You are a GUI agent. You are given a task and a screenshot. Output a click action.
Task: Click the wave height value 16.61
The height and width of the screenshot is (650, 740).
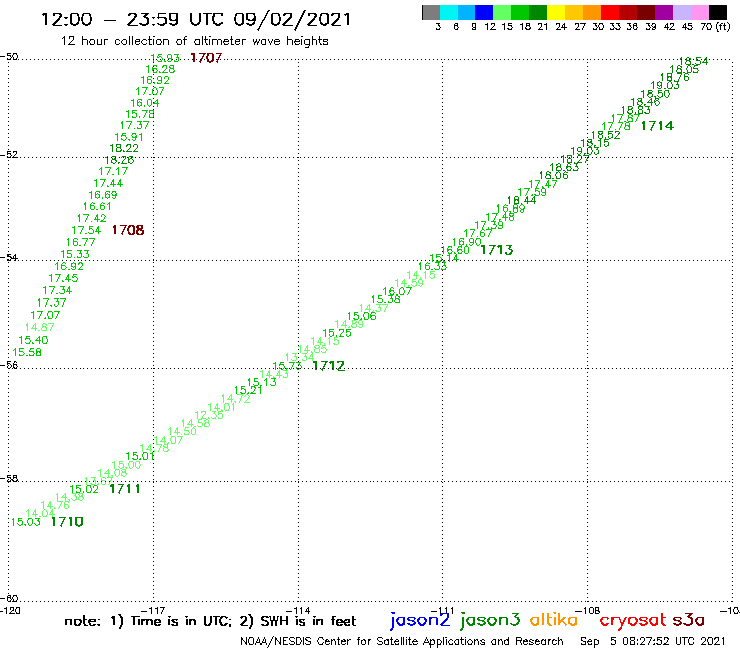(x=97, y=206)
